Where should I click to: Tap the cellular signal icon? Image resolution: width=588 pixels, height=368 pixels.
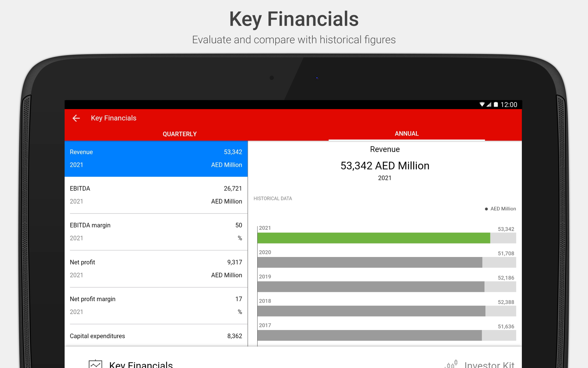[x=489, y=105]
